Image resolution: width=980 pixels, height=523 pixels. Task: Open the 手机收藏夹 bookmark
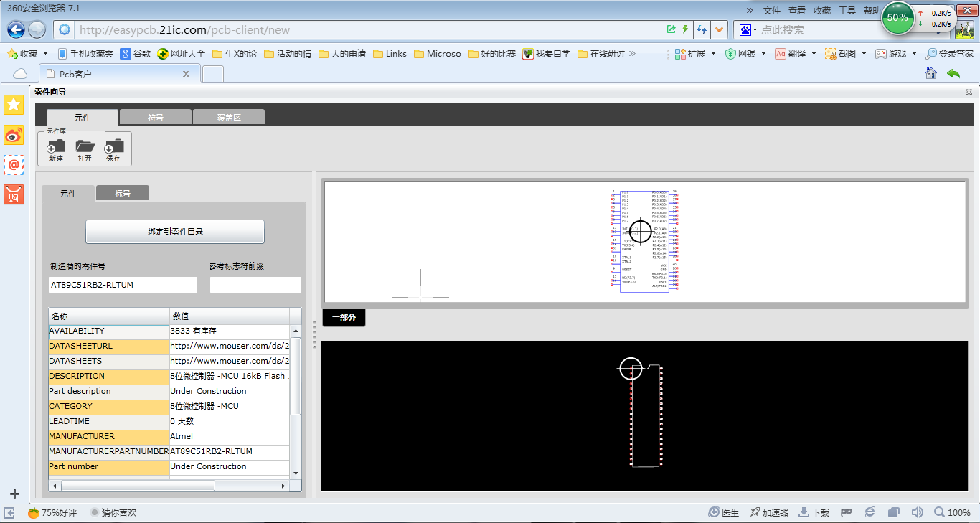click(85, 54)
